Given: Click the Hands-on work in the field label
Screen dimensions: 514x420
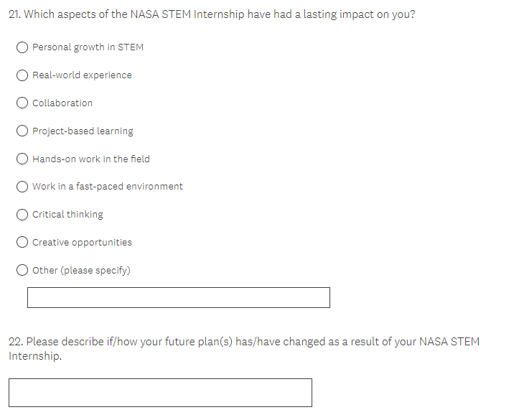Looking at the screenshot, I should pos(91,159).
